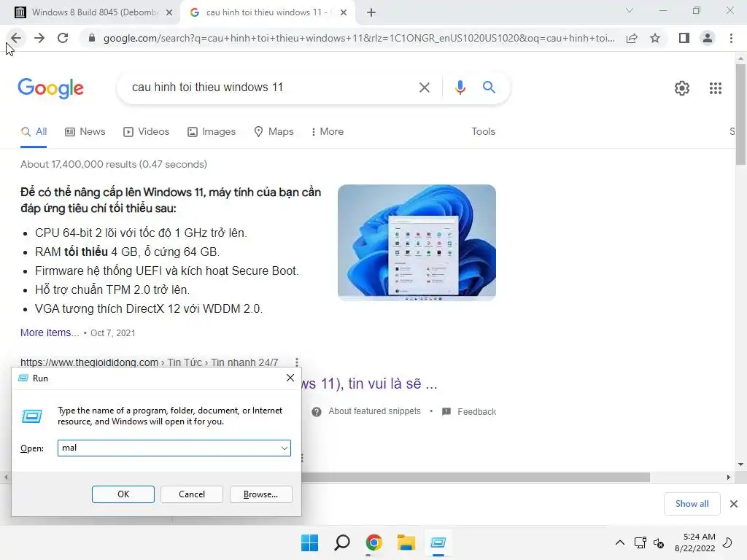Close the Windows 8 Build 8045 tab
The height and width of the screenshot is (560, 747).
pyautogui.click(x=169, y=13)
